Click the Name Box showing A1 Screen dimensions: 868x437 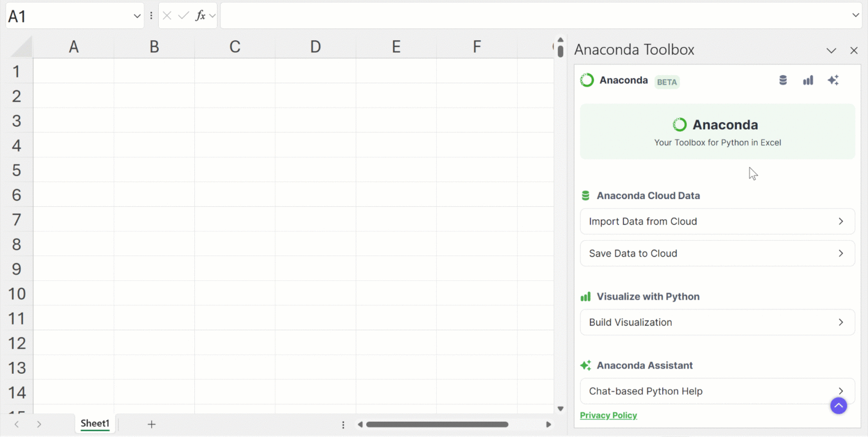pyautogui.click(x=68, y=16)
